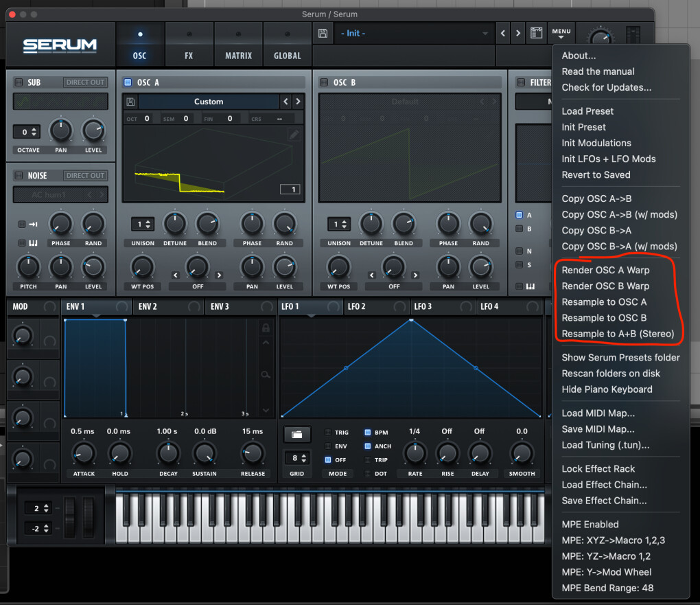The height and width of the screenshot is (605, 700).
Task: Open the preset browser icon
Action: tap(537, 33)
